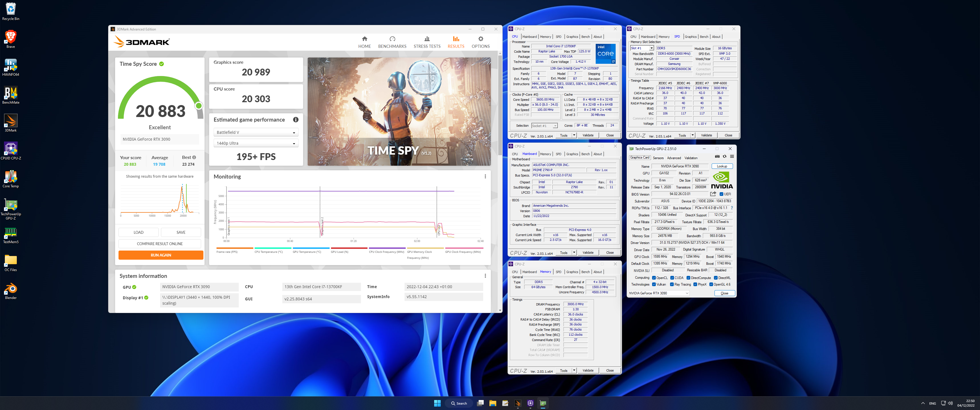Open the Slot #1 dropdown in CPU-Z SPD

[x=642, y=48]
